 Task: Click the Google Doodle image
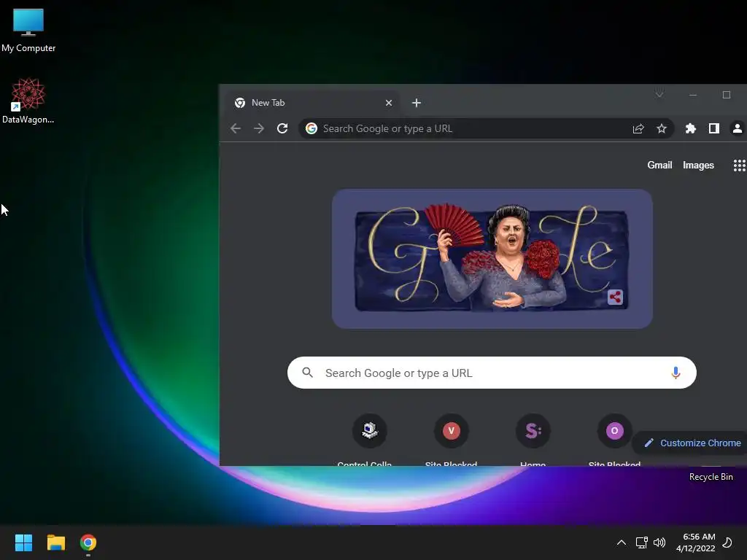coord(492,259)
